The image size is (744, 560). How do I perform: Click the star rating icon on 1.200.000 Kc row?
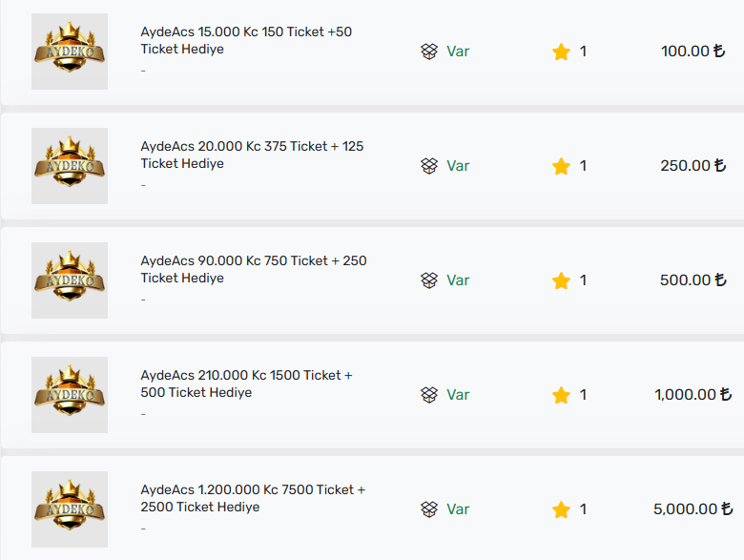point(561,509)
